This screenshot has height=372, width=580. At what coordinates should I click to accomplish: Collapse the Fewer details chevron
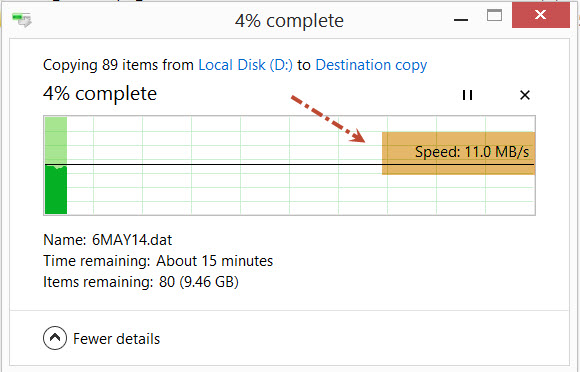tap(55, 338)
